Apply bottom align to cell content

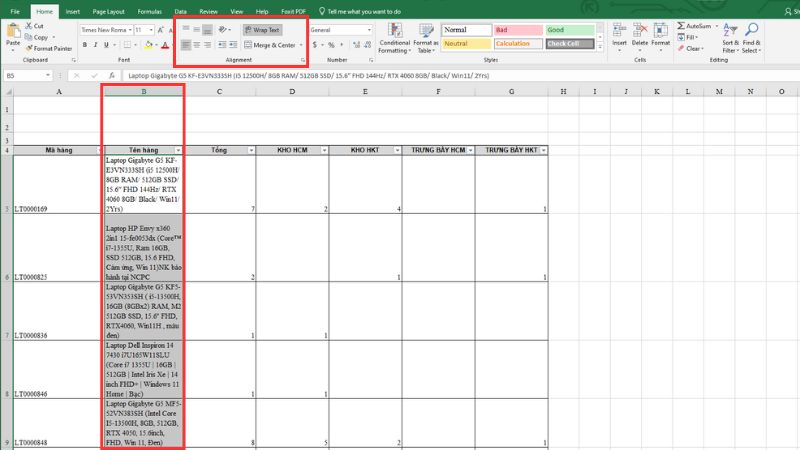click(x=207, y=30)
